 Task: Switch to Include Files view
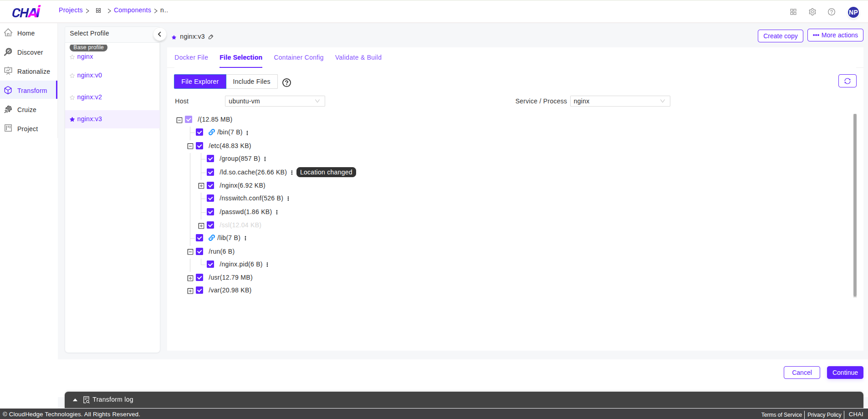[x=252, y=82]
